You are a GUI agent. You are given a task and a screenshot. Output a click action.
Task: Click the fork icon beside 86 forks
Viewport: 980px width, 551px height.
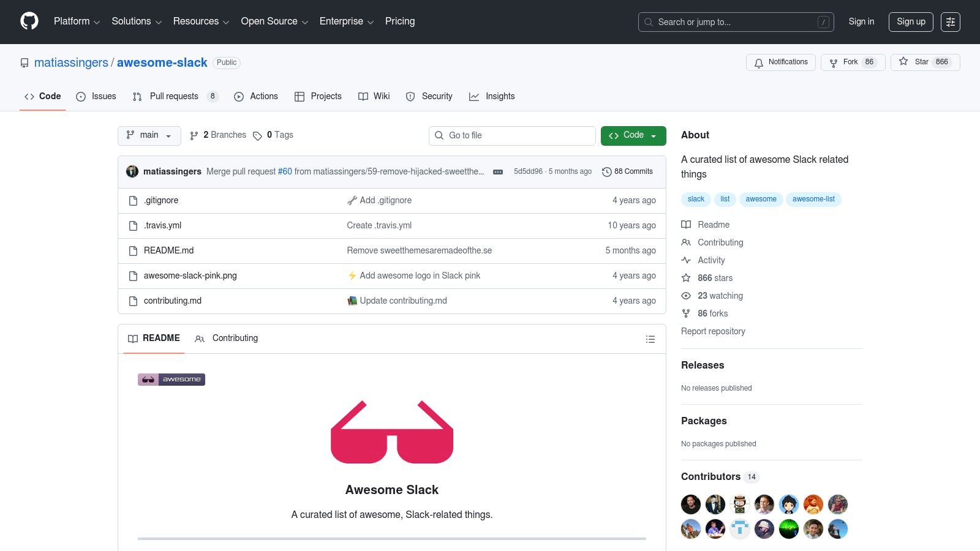click(x=686, y=313)
